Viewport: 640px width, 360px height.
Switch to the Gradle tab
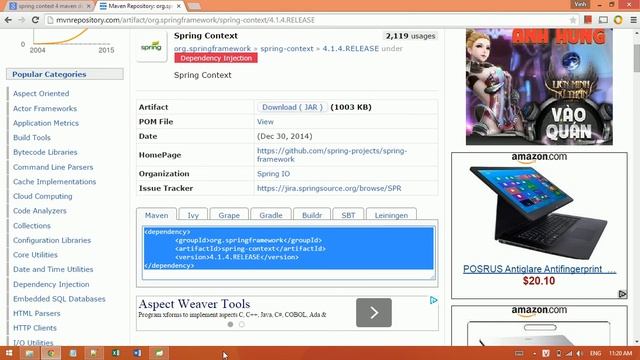[271, 215]
